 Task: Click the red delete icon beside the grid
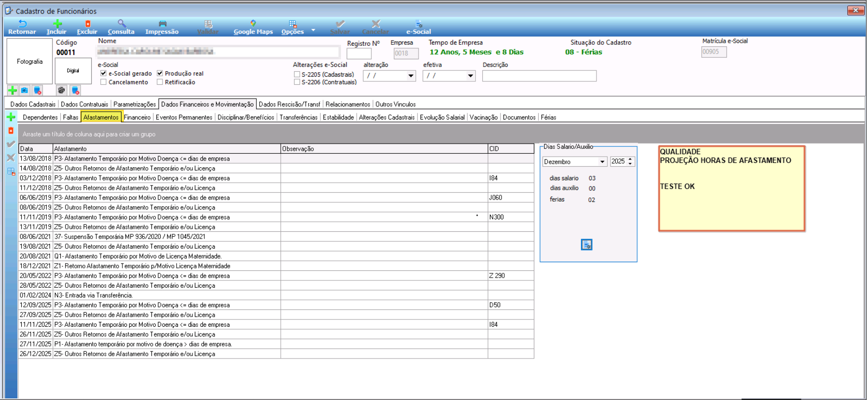click(11, 131)
